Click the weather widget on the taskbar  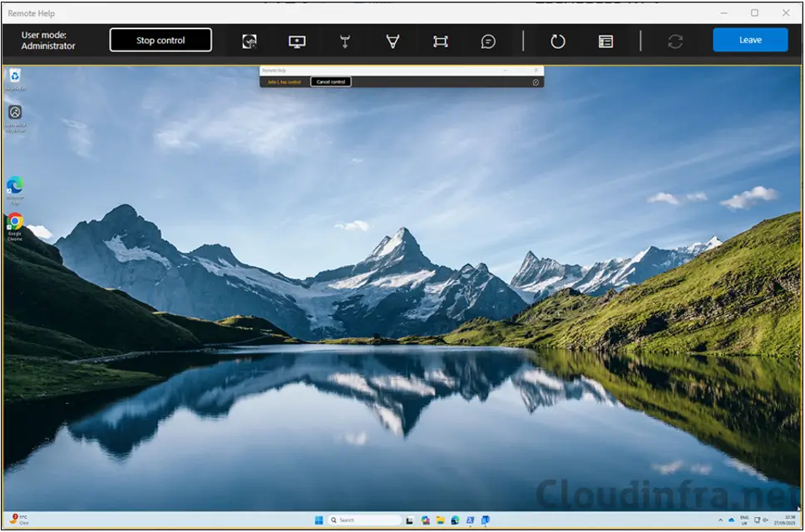coord(18,520)
